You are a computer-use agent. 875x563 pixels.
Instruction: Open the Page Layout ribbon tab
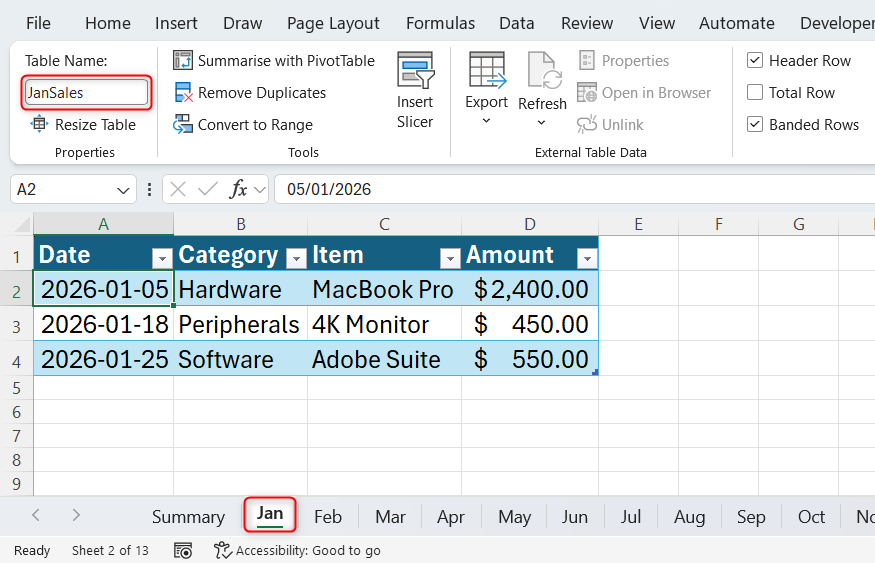[x=333, y=23]
